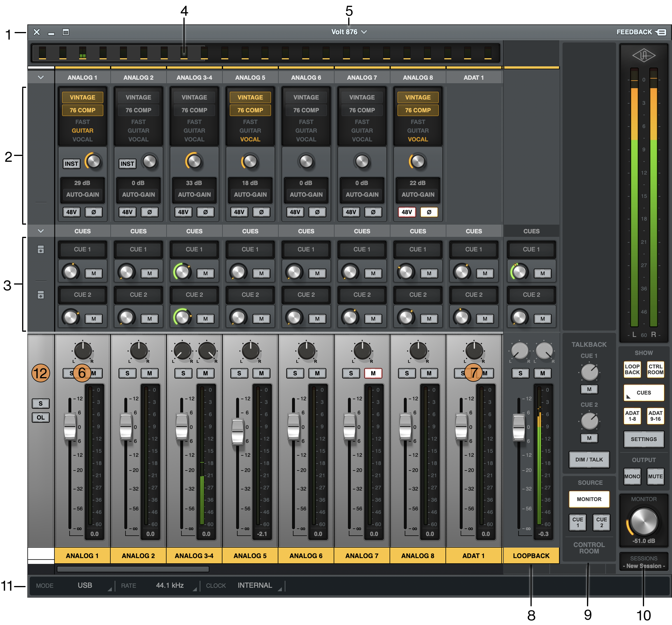The image size is (672, 625).
Task: Collapse the preamp section chevron
Action: tap(40, 77)
